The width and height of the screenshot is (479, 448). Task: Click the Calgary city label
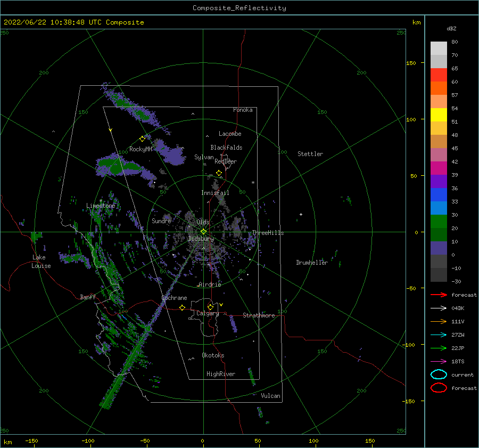click(x=208, y=313)
